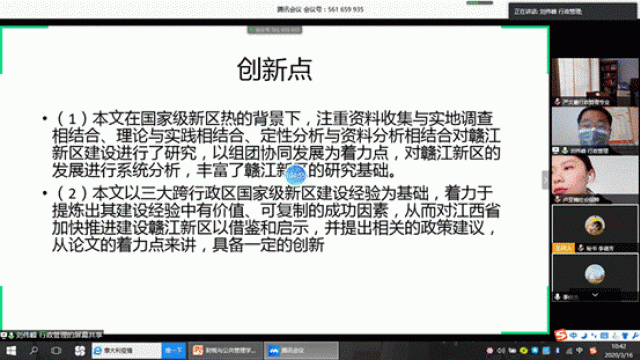Expand more participants with bottom chevron
The height and width of the screenshot is (360, 640).
(595, 295)
